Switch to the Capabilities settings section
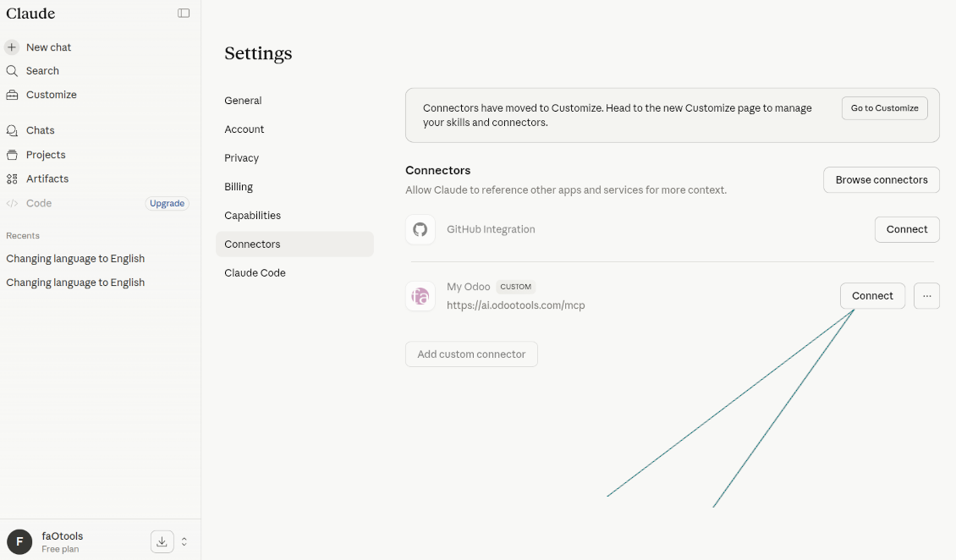 tap(252, 215)
